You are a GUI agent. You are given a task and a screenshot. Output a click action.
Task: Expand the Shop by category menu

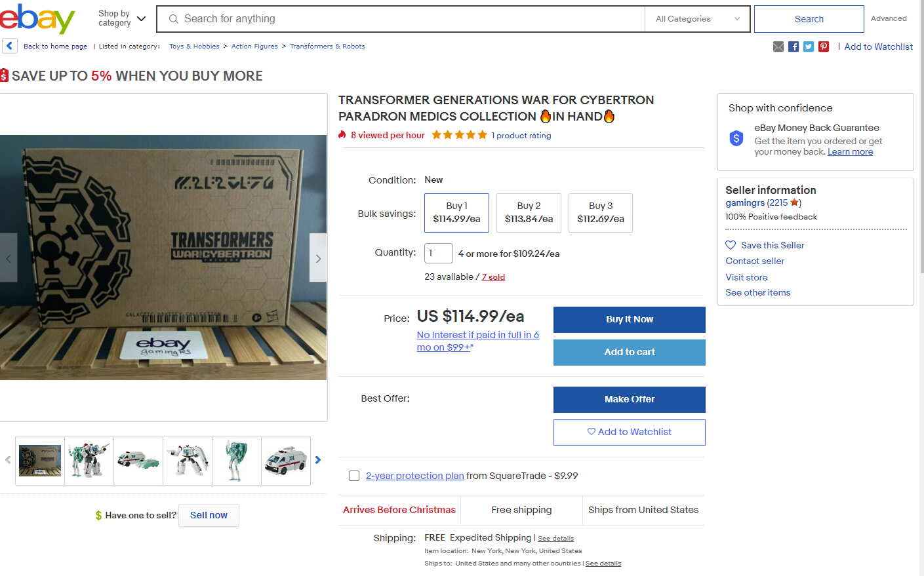pyautogui.click(x=122, y=18)
